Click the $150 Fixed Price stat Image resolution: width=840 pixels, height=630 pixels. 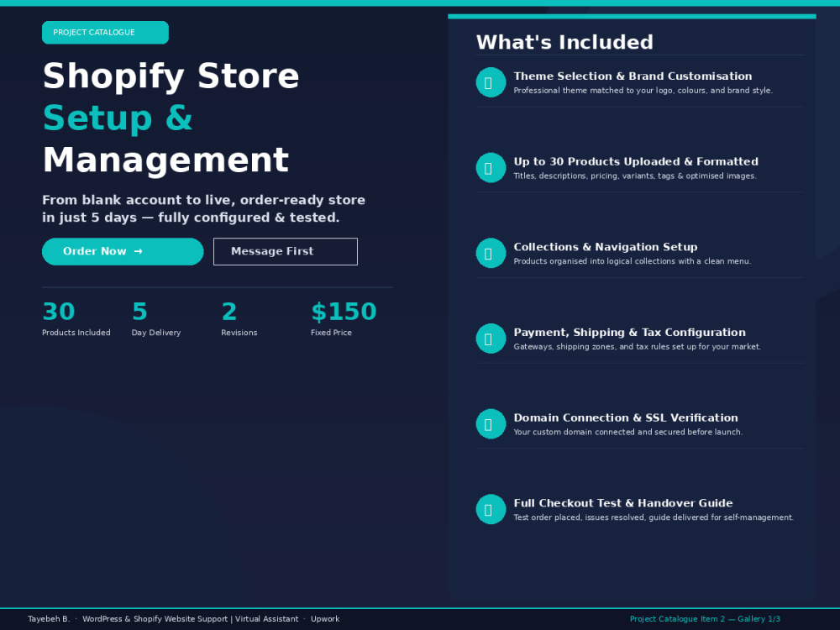click(x=344, y=318)
